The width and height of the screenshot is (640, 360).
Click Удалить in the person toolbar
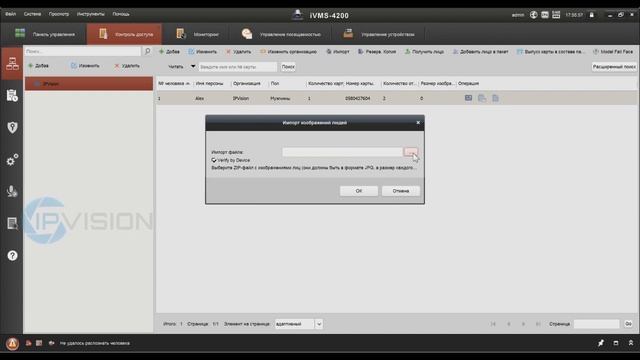click(238, 52)
